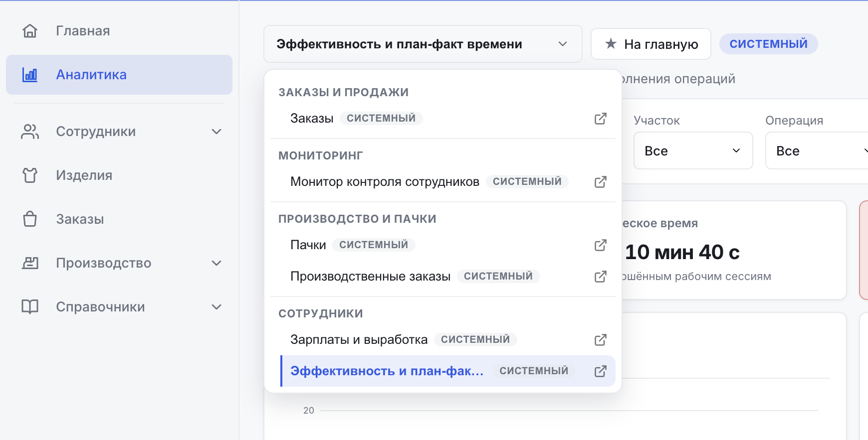The height and width of the screenshot is (440, 868).
Task: Click the home icon beside Главная
Action: coord(30,31)
